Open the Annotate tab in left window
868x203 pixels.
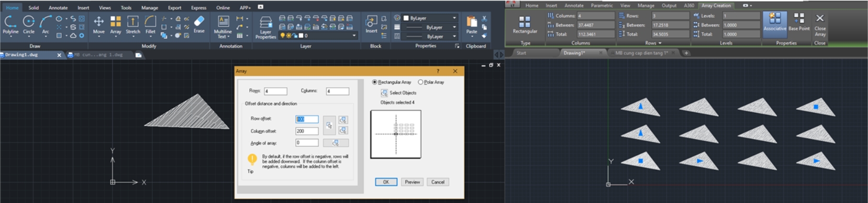pyautogui.click(x=58, y=8)
